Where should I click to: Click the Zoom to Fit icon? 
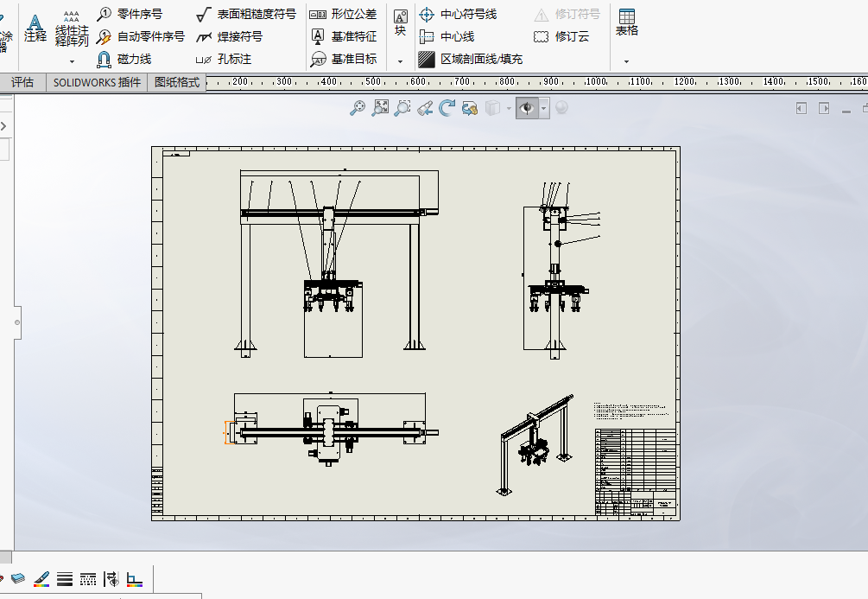click(380, 107)
